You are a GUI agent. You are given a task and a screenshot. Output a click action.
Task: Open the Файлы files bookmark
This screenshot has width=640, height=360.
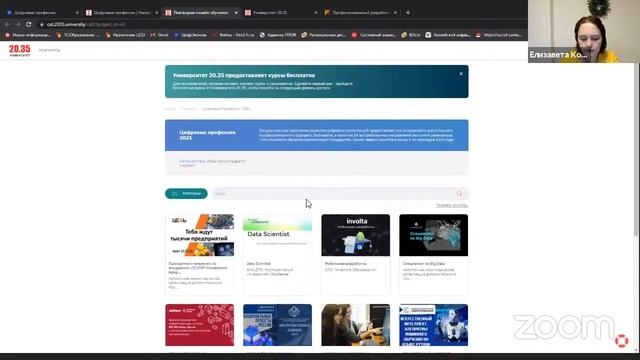(233, 35)
